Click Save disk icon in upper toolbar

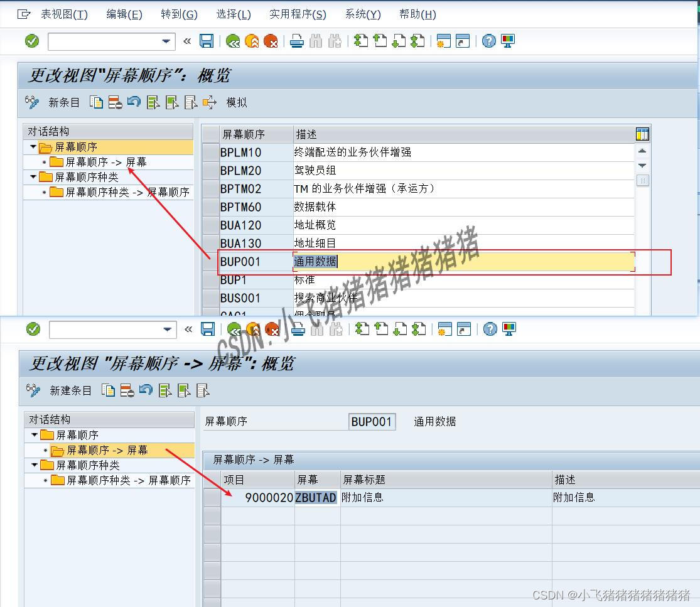coord(207,41)
